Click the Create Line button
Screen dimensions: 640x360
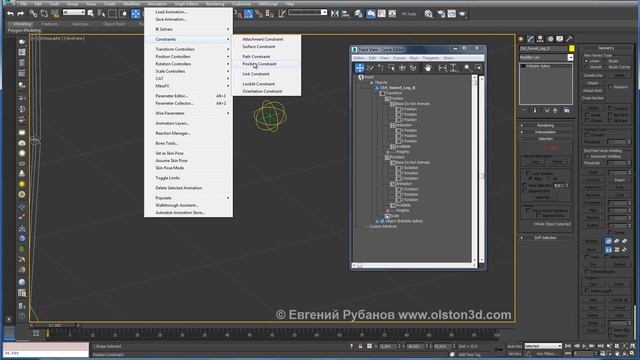click(x=593, y=76)
